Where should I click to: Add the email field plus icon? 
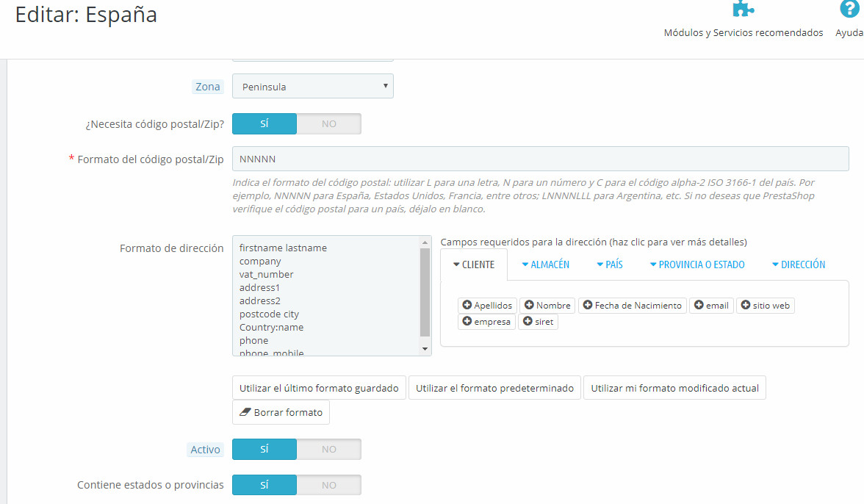[699, 305]
